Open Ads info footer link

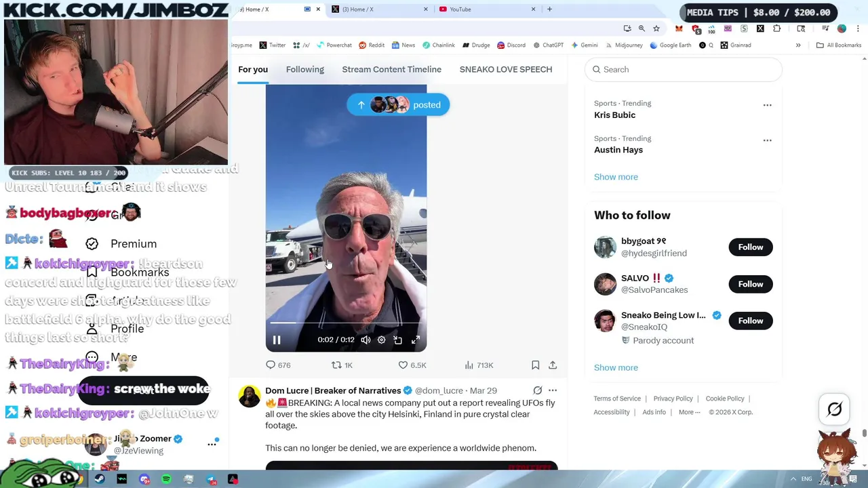click(x=654, y=412)
